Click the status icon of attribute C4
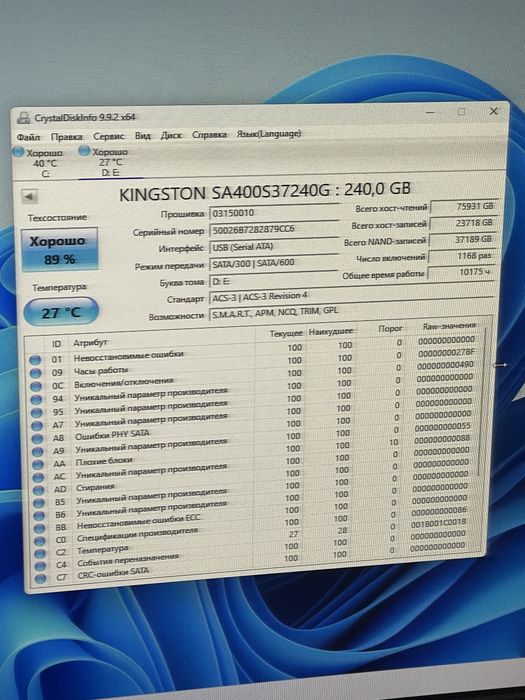 [x=41, y=566]
